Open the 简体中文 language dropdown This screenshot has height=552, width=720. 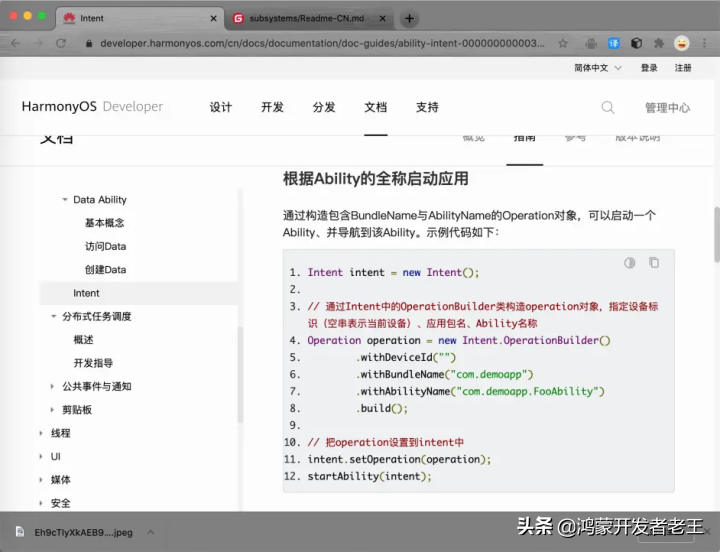598,68
